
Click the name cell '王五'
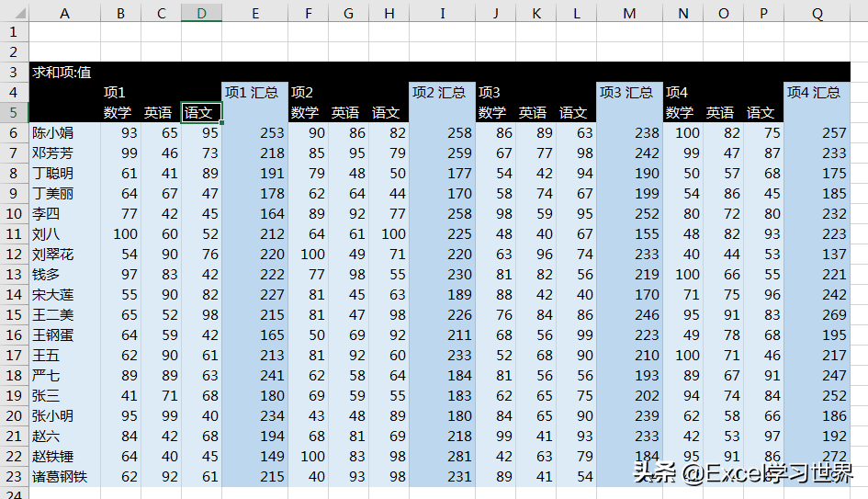65,355
